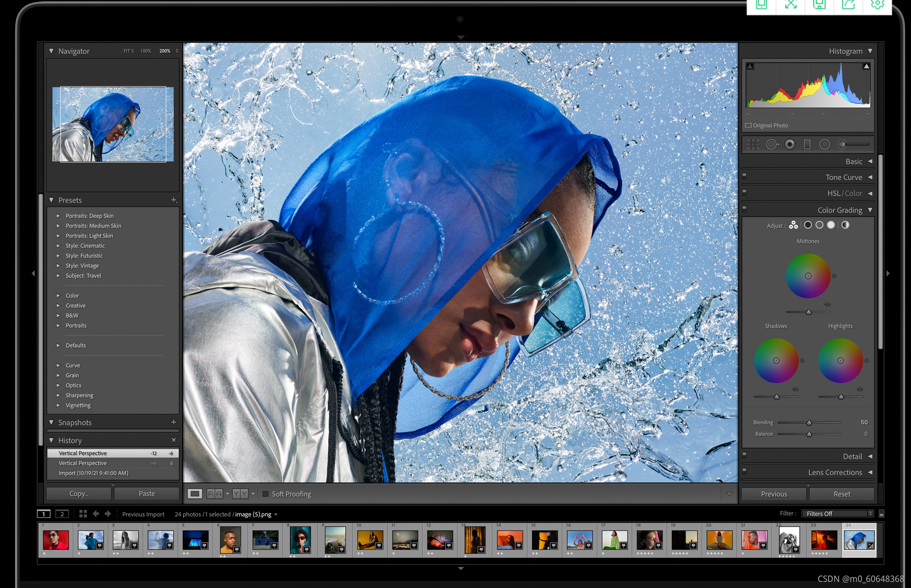The width and height of the screenshot is (911, 588).
Task: Collapse the Navigator panel triangle
Action: coord(51,51)
